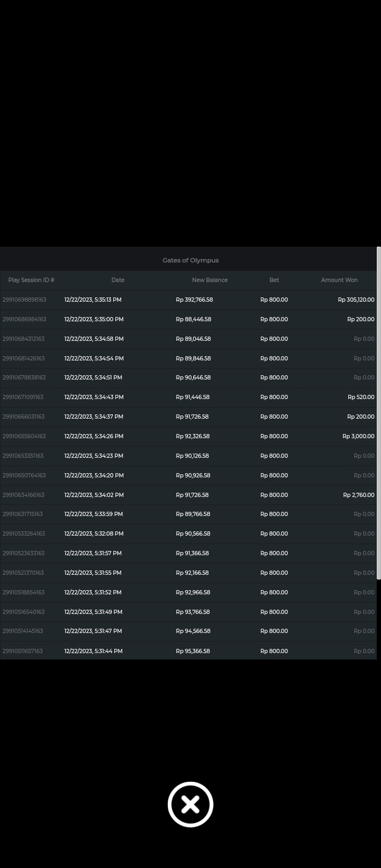Open play session 29910523633163
Image resolution: width=381 pixels, height=868 pixels.
coord(24,553)
